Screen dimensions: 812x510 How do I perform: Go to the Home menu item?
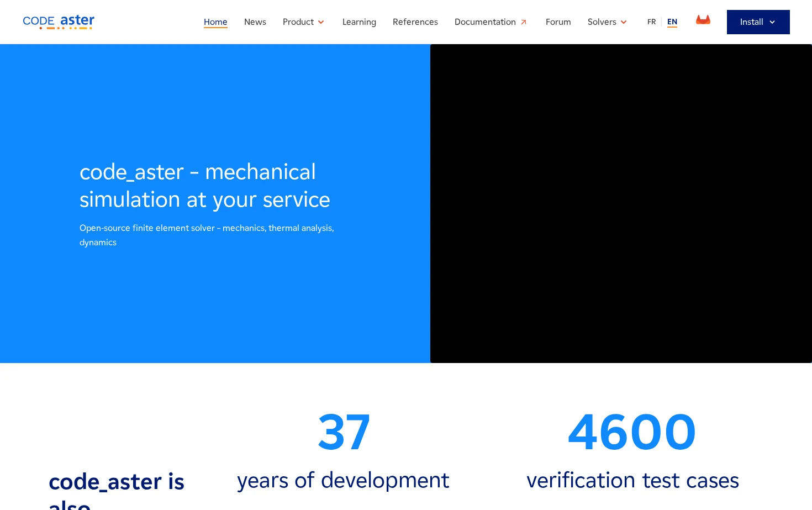pos(215,22)
